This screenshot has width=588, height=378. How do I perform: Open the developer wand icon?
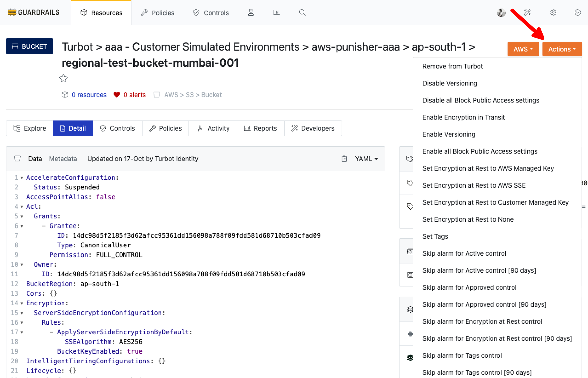(527, 12)
